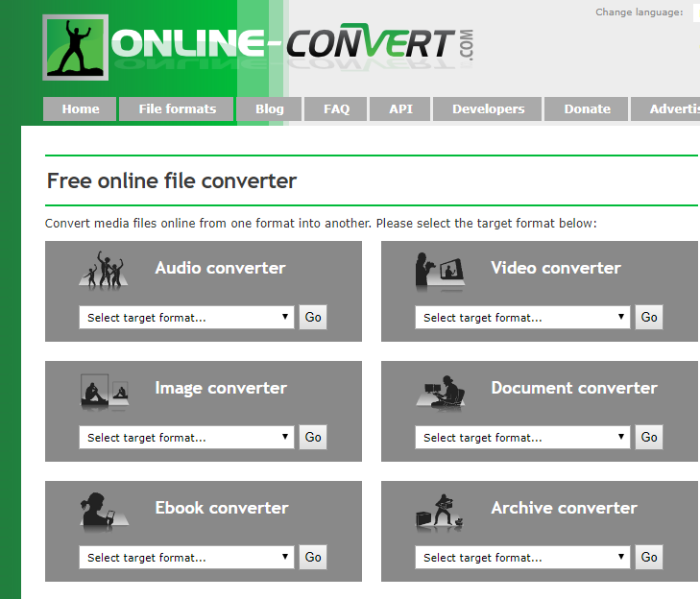Click the Video converter heading link
700x599 pixels.
(x=555, y=268)
